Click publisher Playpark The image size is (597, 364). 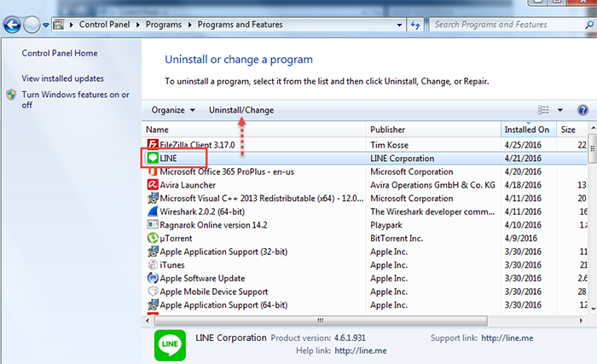tap(386, 225)
